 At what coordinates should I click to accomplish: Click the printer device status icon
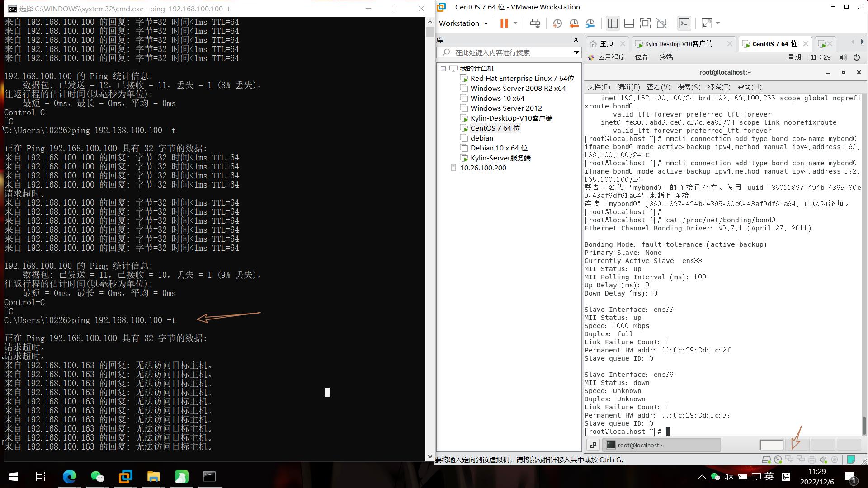coord(811,460)
